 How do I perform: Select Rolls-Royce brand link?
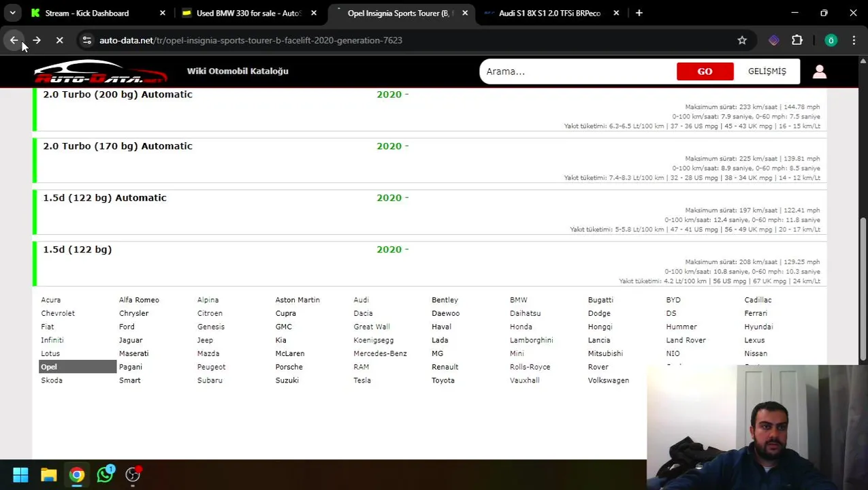pos(530,367)
